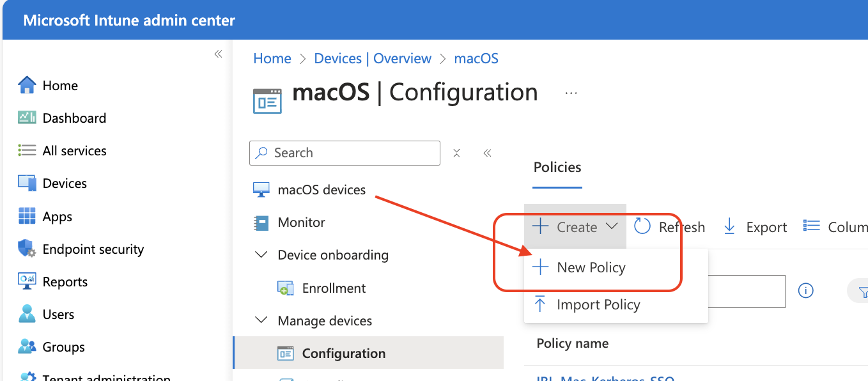Image resolution: width=868 pixels, height=381 pixels.
Task: Open Dashboard from the left navigation
Action: (74, 118)
